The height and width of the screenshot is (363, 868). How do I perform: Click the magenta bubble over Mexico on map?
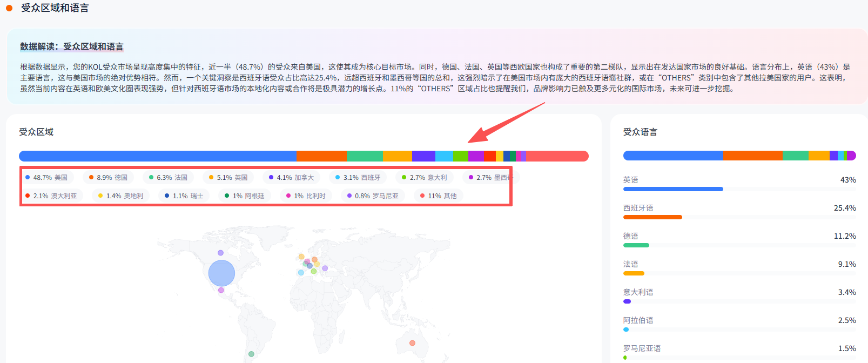[x=221, y=290]
